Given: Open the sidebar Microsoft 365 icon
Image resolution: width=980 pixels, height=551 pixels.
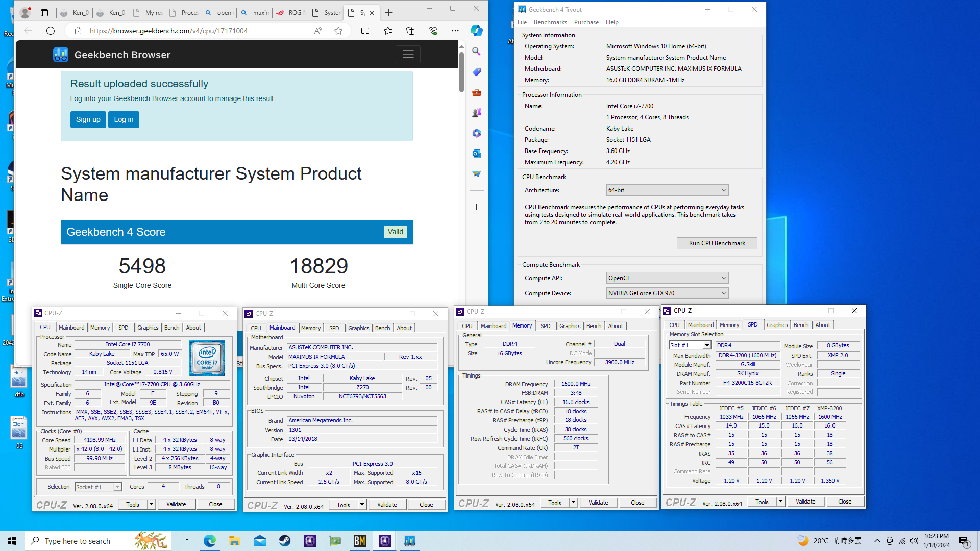Looking at the screenshot, I should pos(476,133).
